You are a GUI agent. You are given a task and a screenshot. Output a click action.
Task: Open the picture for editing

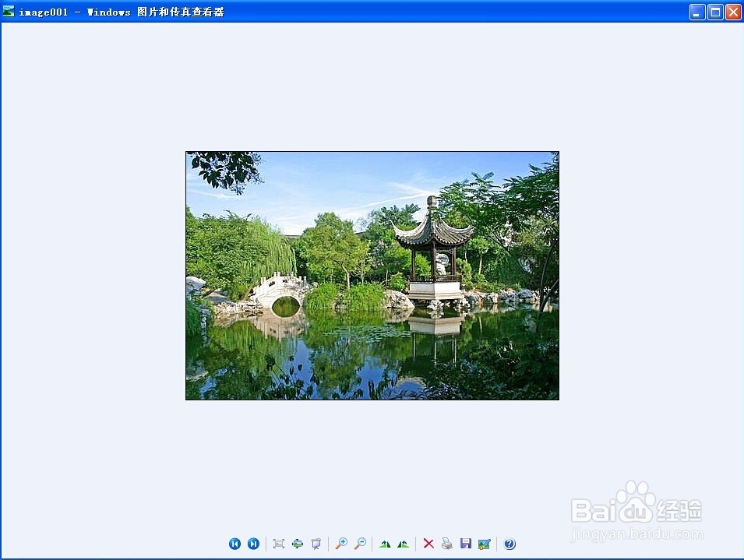point(485,544)
